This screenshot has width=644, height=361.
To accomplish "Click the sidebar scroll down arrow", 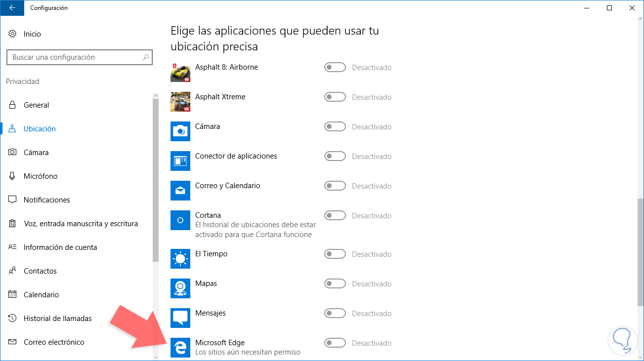I will tap(156, 357).
